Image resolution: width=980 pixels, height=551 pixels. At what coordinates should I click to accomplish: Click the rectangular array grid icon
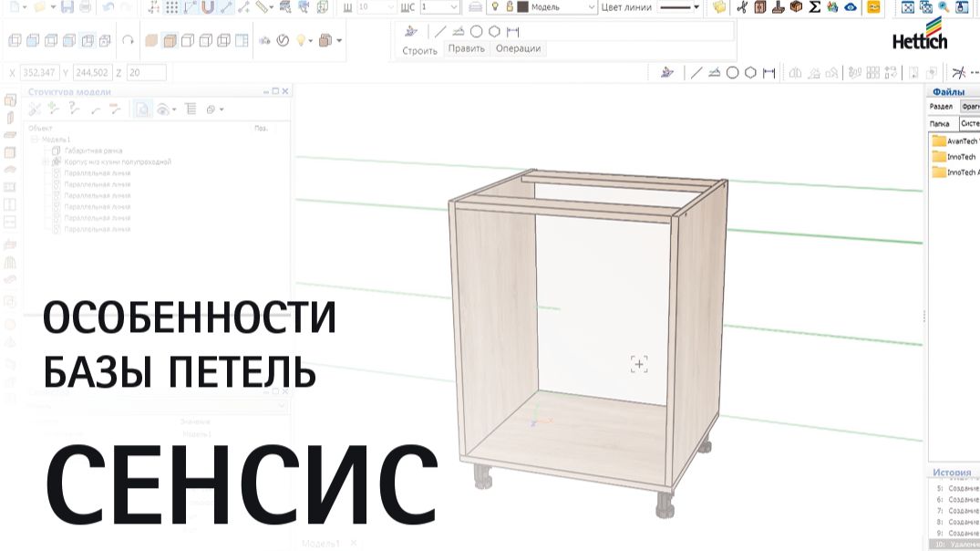[x=873, y=73]
